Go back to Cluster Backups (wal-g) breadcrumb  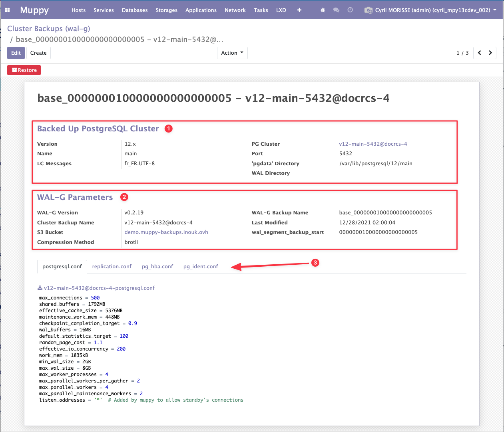(x=49, y=29)
